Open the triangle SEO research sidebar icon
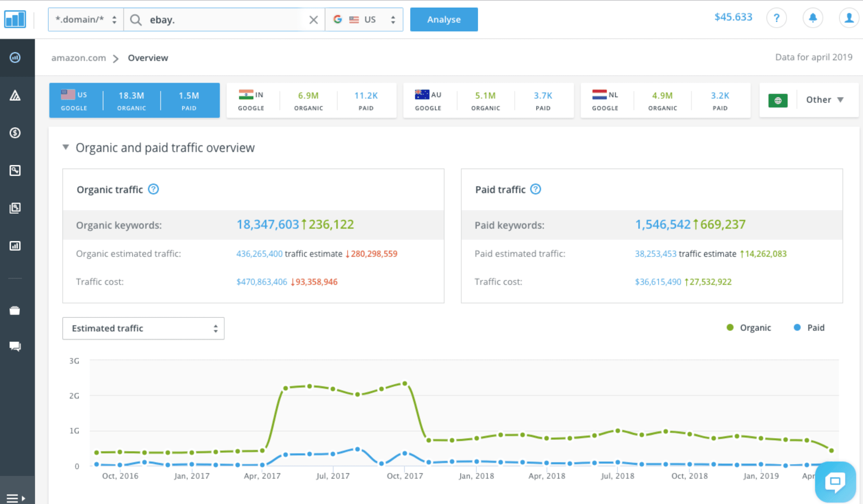The height and width of the screenshot is (504, 863). click(15, 95)
